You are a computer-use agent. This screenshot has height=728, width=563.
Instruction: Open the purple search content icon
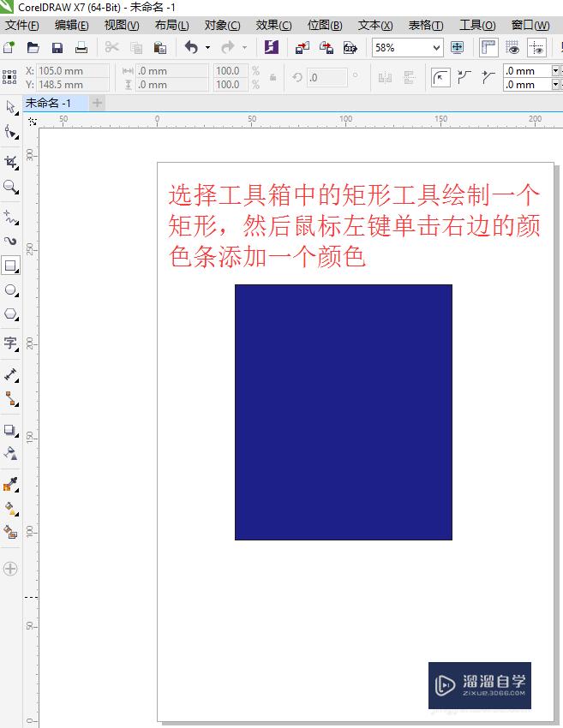[272, 47]
